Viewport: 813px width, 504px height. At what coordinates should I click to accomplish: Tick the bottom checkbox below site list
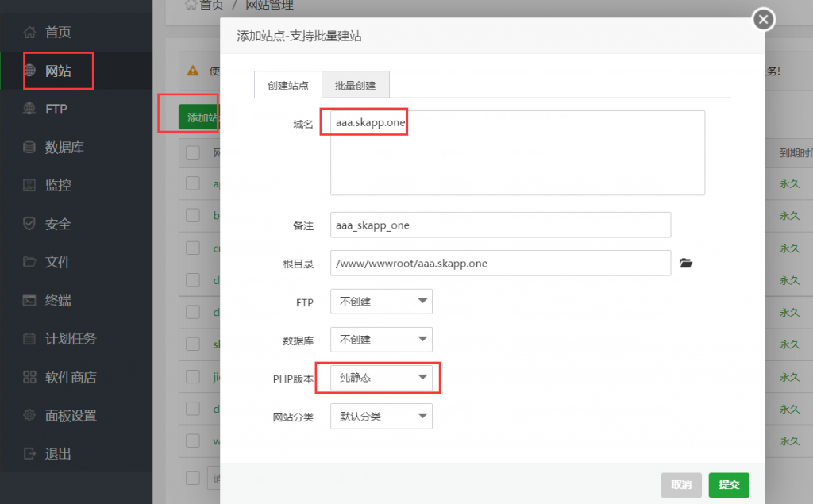pos(193,477)
